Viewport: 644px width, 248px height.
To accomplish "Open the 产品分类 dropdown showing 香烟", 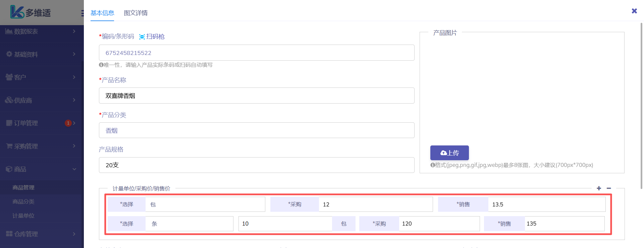I will pyautogui.click(x=256, y=130).
